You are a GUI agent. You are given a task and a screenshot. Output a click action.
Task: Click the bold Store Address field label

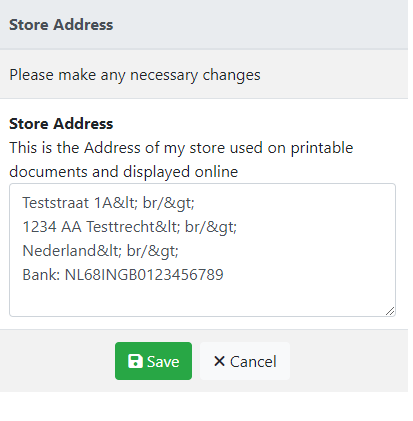61,124
